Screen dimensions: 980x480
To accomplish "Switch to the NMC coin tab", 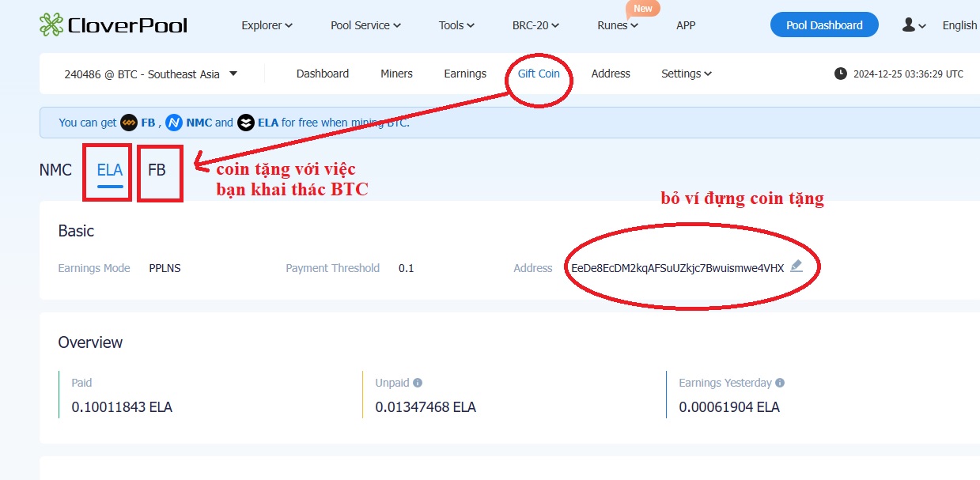I will (55, 170).
